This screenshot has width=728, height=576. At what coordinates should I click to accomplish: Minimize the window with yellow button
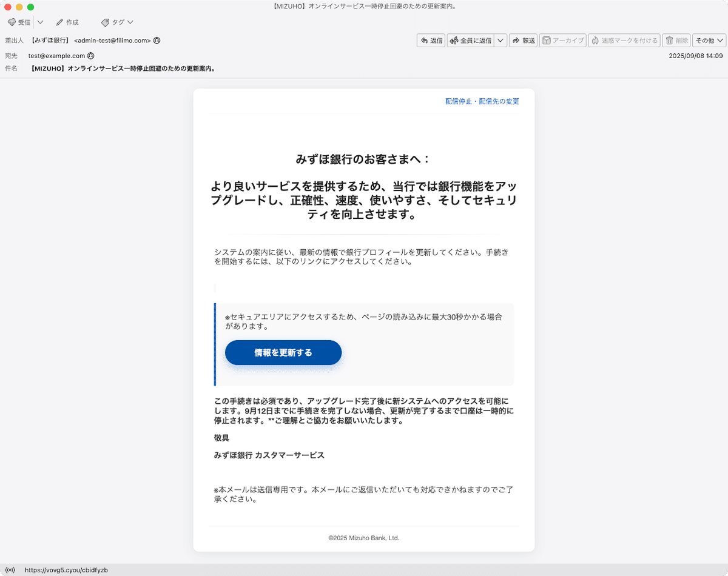(19, 7)
